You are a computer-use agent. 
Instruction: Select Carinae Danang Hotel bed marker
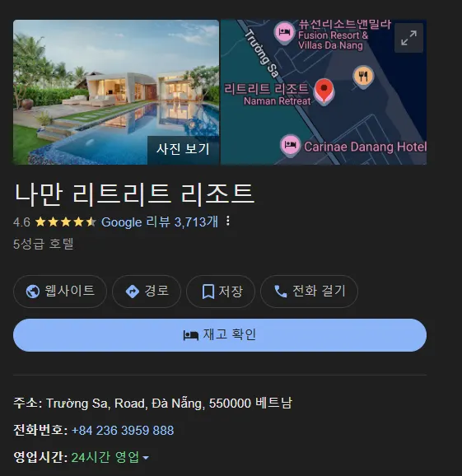tap(290, 145)
